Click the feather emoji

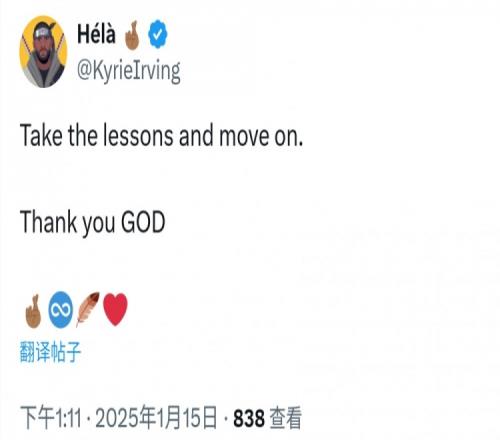click(x=88, y=309)
